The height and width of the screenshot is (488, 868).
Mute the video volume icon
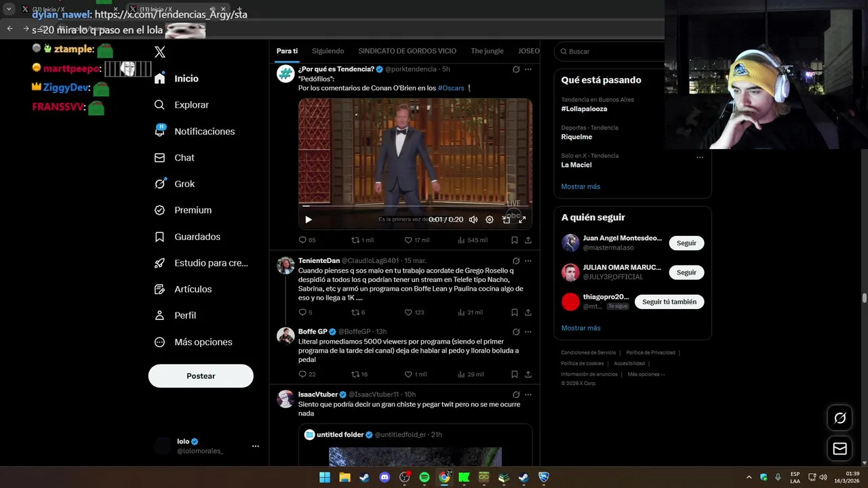point(473,220)
